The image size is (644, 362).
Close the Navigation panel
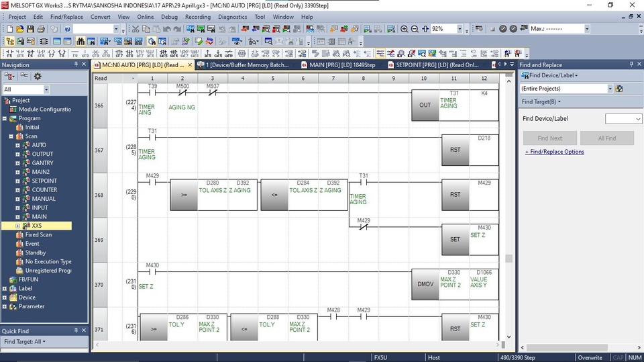pyautogui.click(x=84, y=64)
